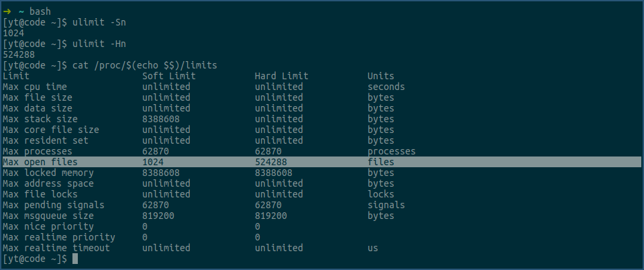Select the highlighted Max open files row label
This screenshot has width=644, height=270.
click(x=40, y=162)
